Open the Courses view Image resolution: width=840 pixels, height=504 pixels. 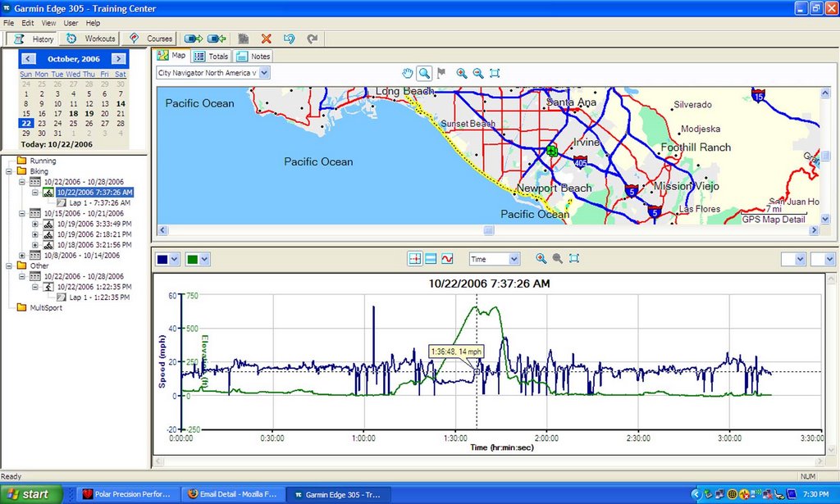click(x=150, y=39)
